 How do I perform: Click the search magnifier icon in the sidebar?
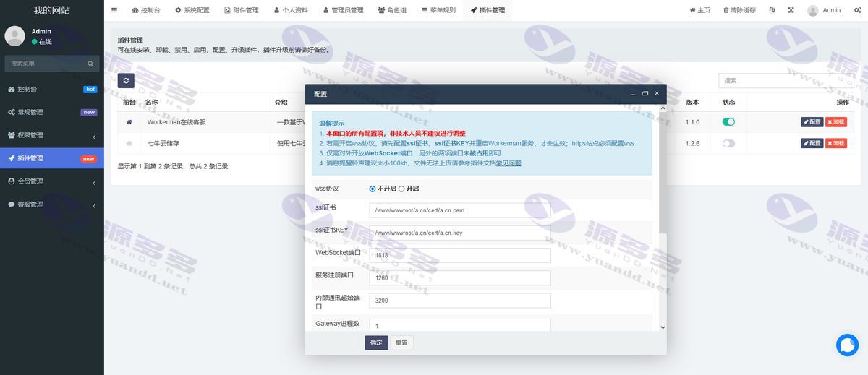[x=91, y=64]
